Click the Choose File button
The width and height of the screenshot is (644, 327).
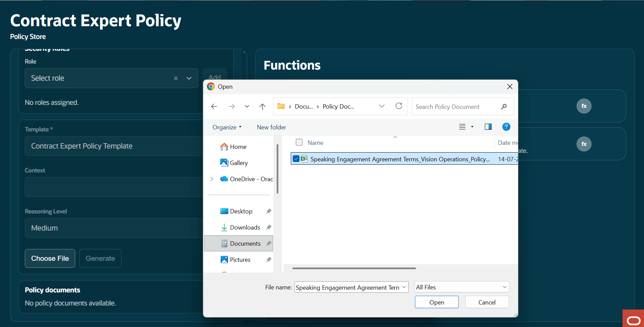(50, 258)
